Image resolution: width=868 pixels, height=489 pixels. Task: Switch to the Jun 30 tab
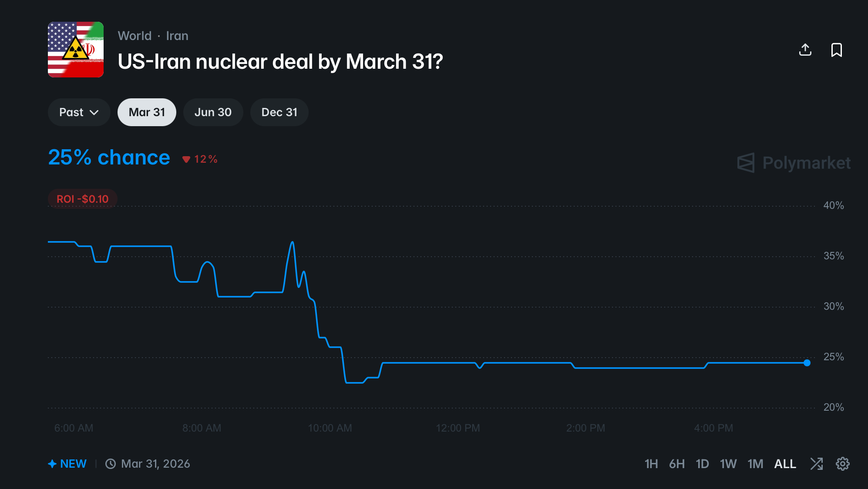coord(213,112)
